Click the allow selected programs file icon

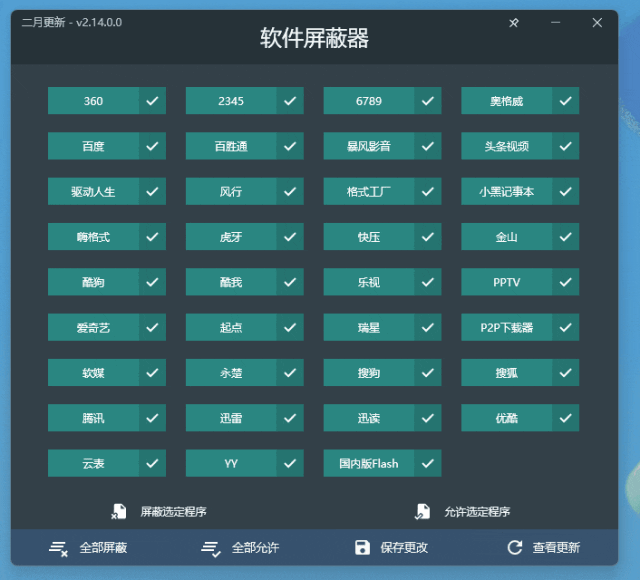(422, 511)
